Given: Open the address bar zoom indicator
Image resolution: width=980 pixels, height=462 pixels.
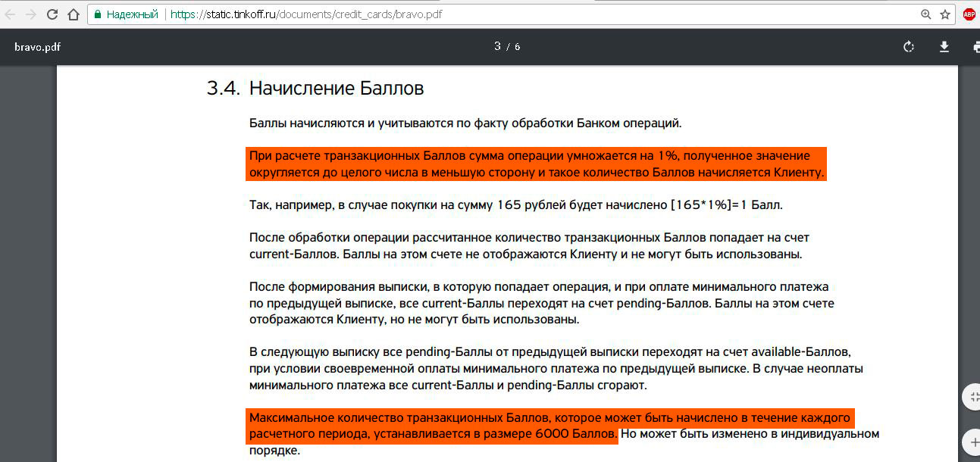Looking at the screenshot, I should (925, 14).
